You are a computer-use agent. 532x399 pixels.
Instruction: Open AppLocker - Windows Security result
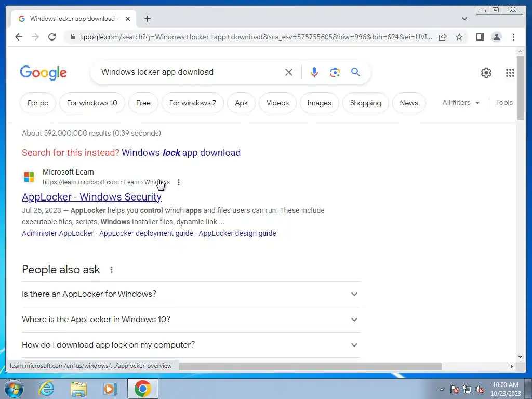coord(91,197)
